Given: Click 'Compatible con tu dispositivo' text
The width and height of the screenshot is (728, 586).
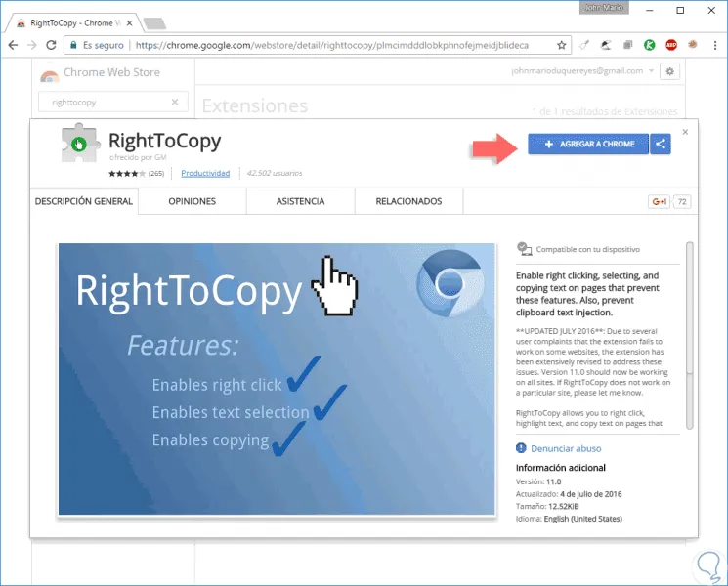Looking at the screenshot, I should [x=588, y=249].
